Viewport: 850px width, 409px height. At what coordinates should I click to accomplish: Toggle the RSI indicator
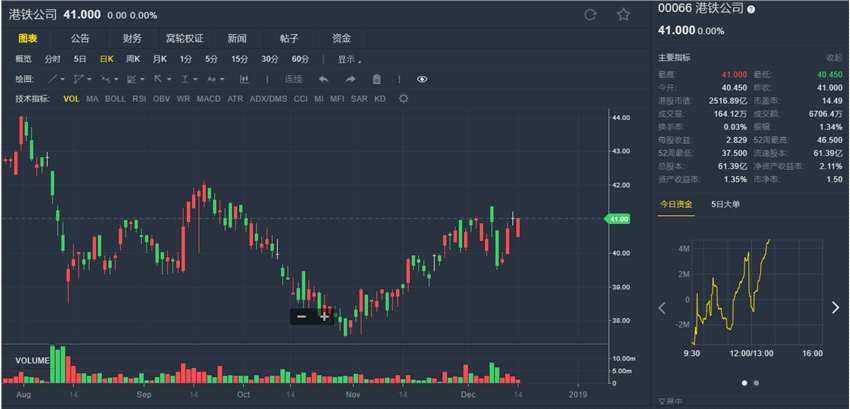[139, 99]
